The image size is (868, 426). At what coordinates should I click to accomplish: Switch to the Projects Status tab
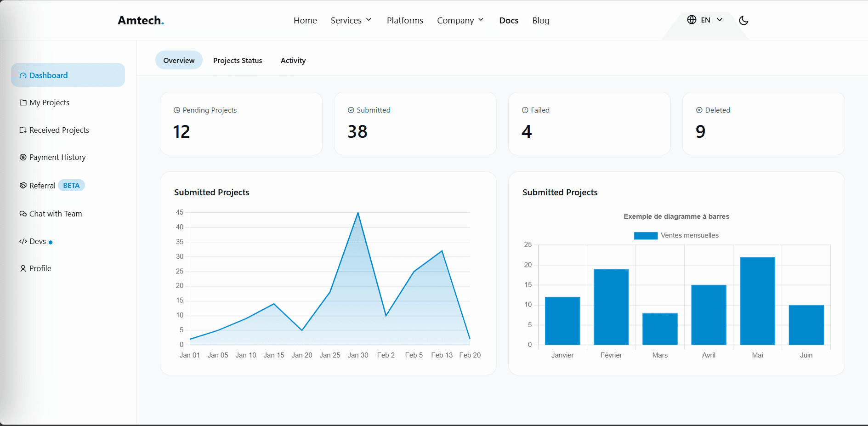click(238, 60)
